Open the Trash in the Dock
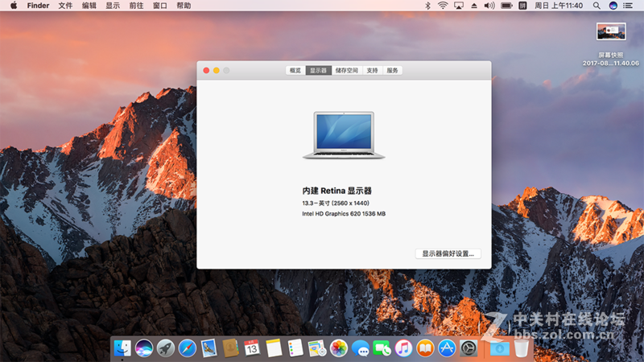Image resolution: width=644 pixels, height=362 pixels. (x=521, y=348)
